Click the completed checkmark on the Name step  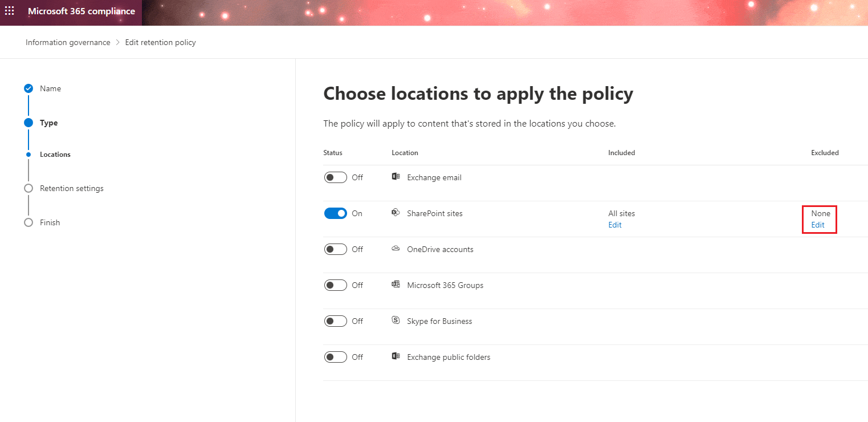[28, 88]
